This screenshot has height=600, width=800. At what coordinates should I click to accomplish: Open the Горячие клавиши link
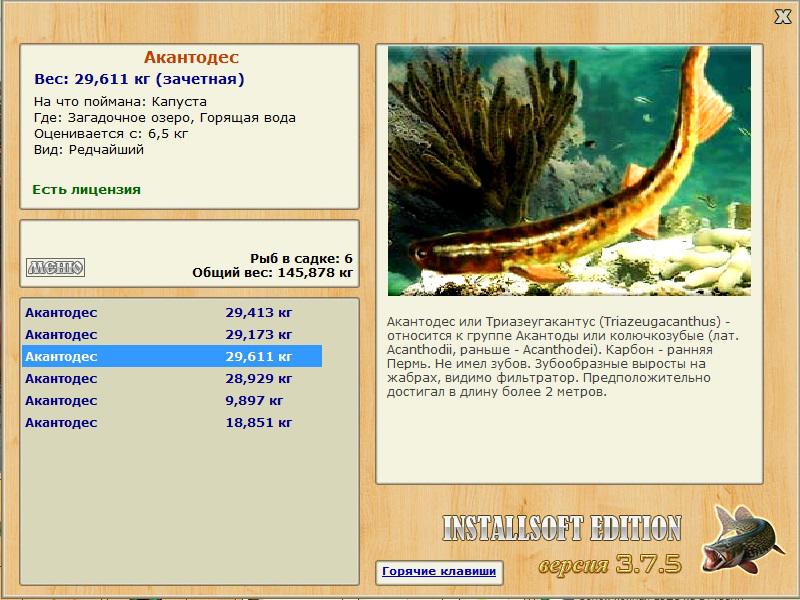point(439,571)
